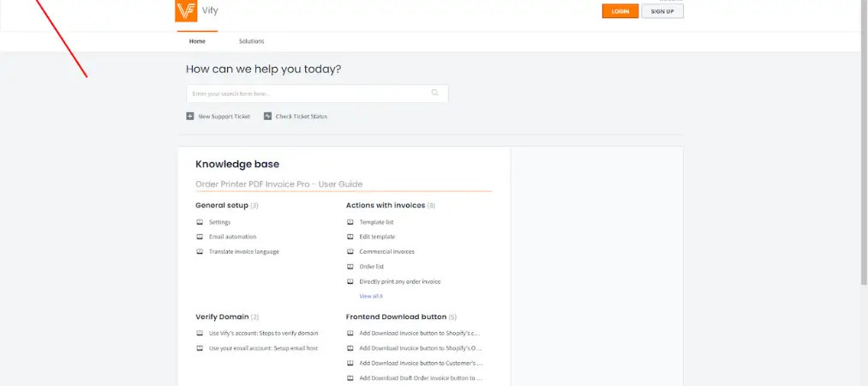
Task: Open Directly print any order invoice article
Action: click(x=399, y=281)
